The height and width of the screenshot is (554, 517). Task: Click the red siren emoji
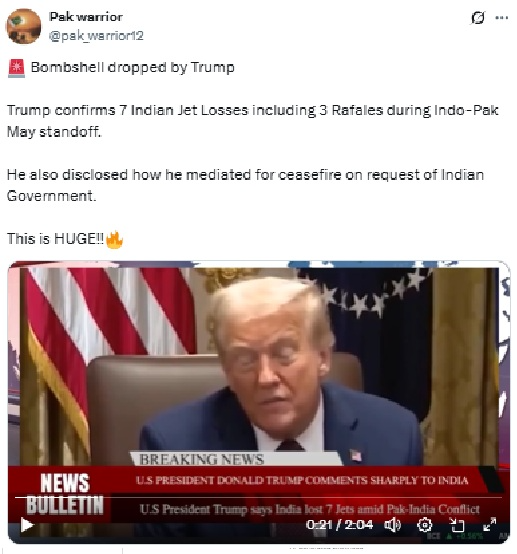[x=16, y=68]
